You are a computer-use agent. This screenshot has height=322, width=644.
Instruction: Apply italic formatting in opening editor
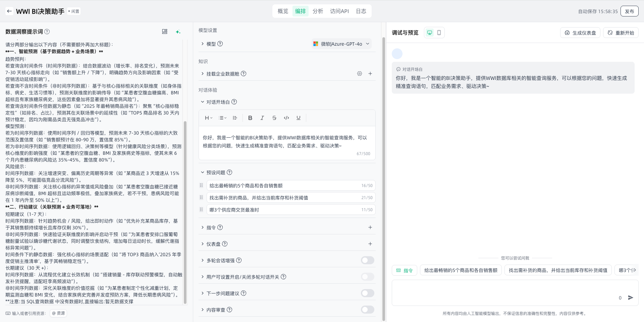pos(262,118)
